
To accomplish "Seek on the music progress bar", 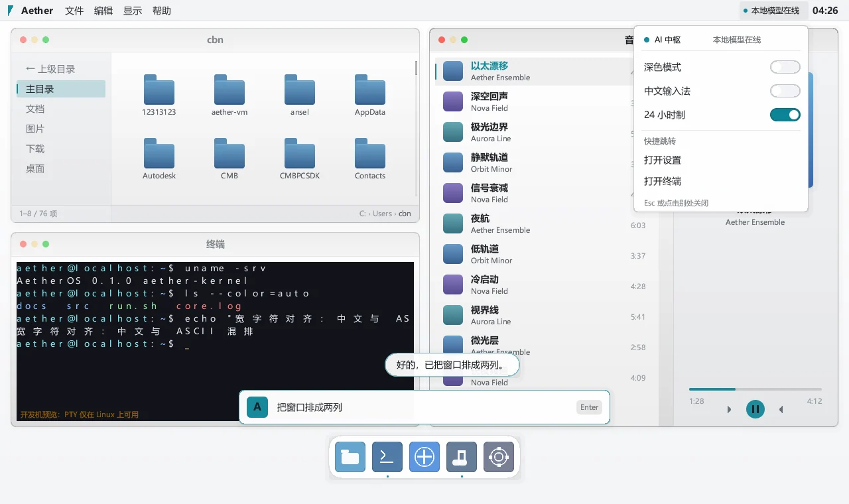I will [x=755, y=389].
